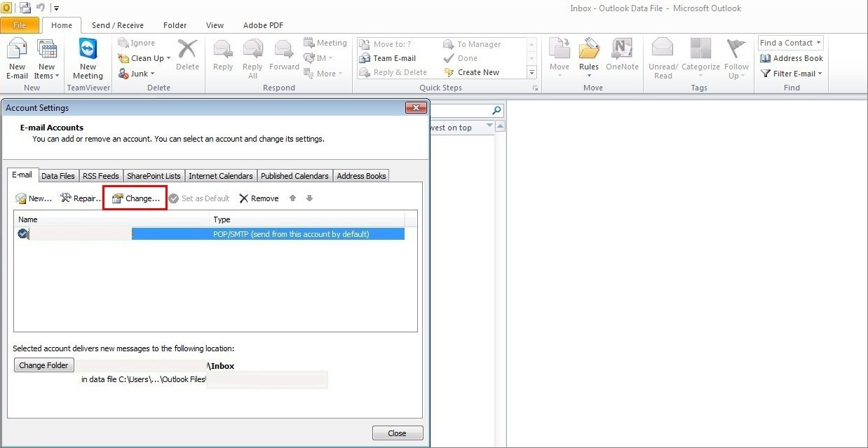Image resolution: width=868 pixels, height=448 pixels.
Task: Open the Follow Up flag menu
Action: pyautogui.click(x=737, y=59)
